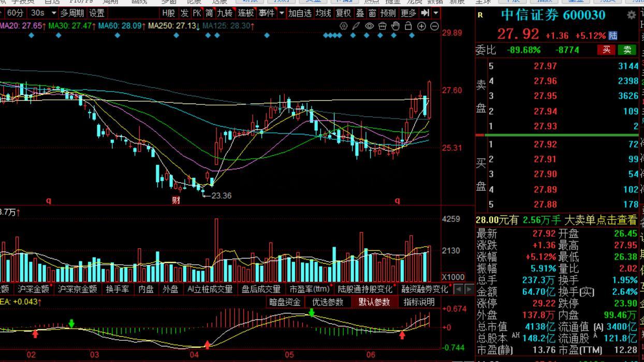Click the sell level 5 price 27.97
This screenshot has width=644, height=362.
click(545, 66)
